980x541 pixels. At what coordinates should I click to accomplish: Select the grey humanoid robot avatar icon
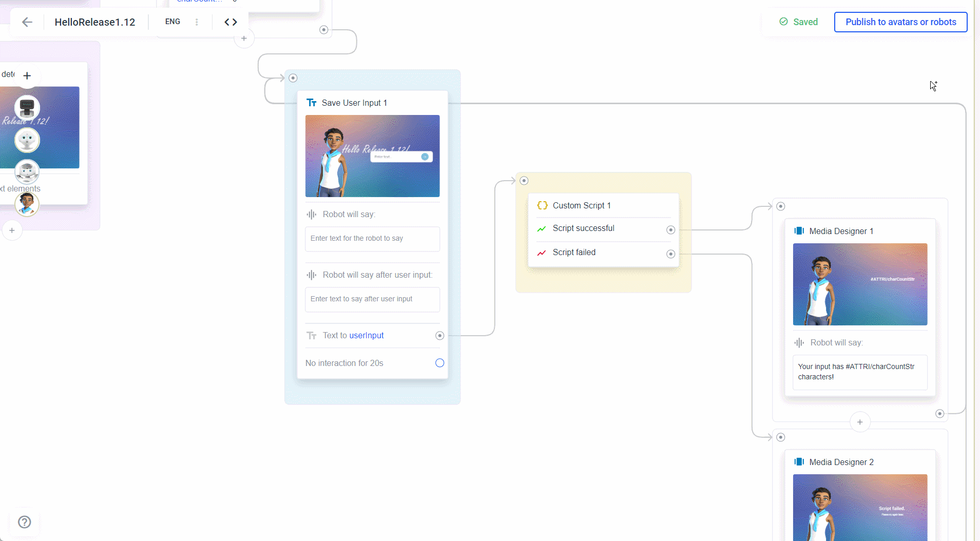click(27, 172)
